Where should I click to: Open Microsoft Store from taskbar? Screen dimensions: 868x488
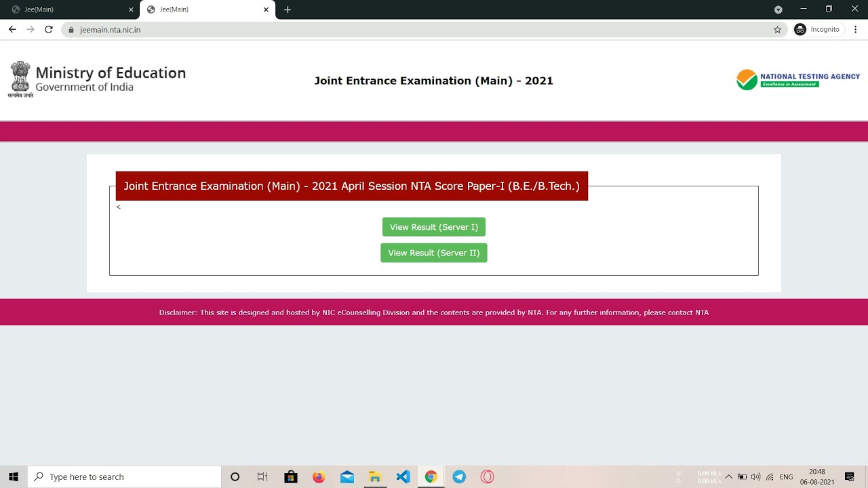click(x=291, y=476)
